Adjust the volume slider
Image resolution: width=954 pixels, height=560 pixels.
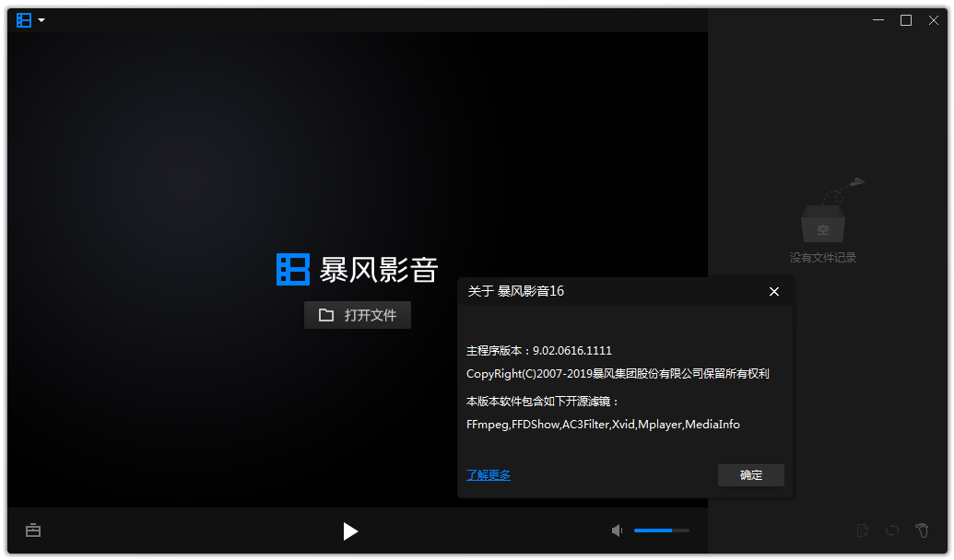[661, 531]
